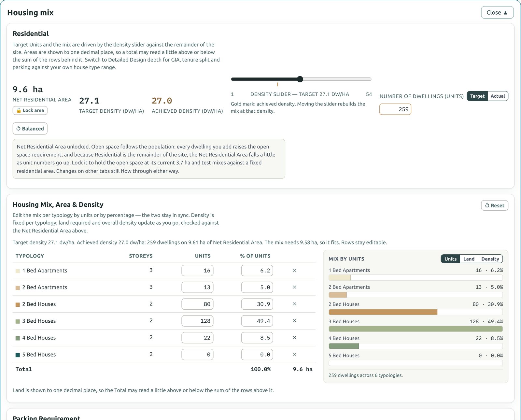Click the 5 Bed Houses color swatch
Image resolution: width=521 pixels, height=420 pixels.
[18, 355]
